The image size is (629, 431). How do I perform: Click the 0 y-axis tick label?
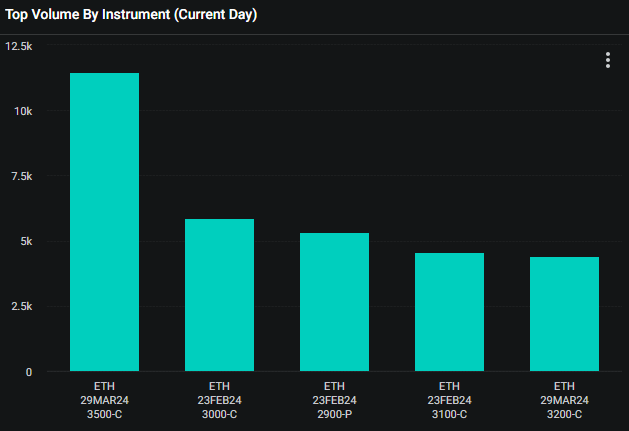(x=28, y=372)
